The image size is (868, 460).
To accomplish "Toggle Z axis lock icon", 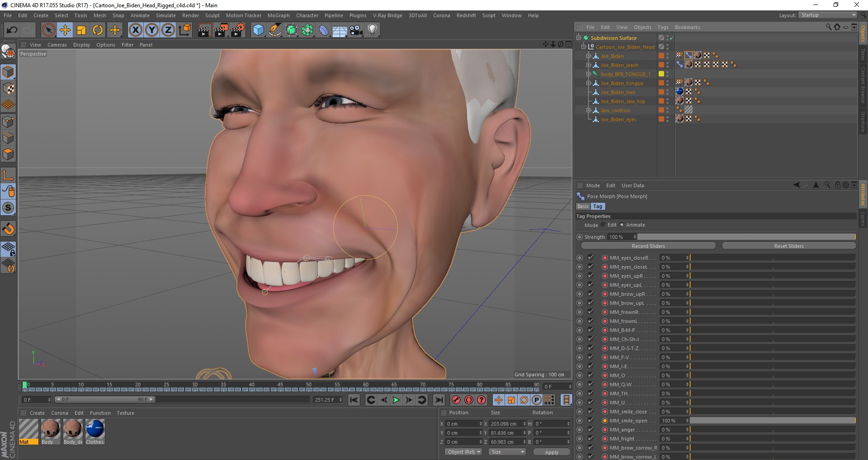I will tap(168, 30).
